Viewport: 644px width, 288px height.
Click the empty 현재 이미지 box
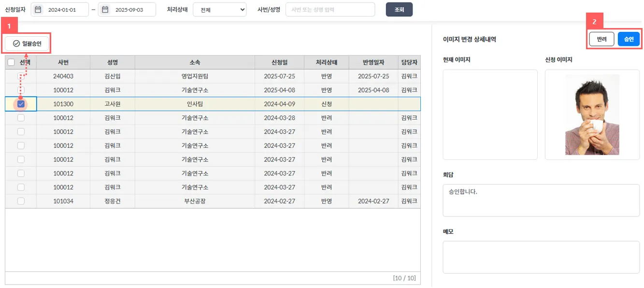(490, 115)
